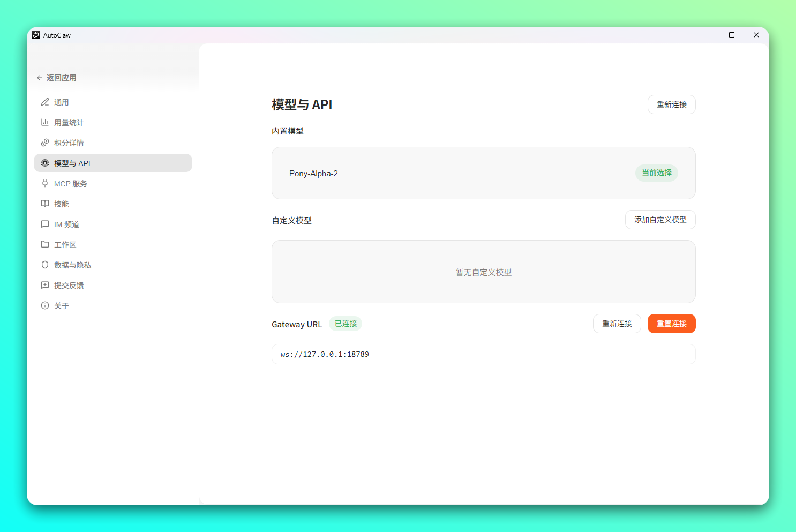The width and height of the screenshot is (796, 532).
Task: Click the pencil icon beside 通用
Action: point(45,102)
